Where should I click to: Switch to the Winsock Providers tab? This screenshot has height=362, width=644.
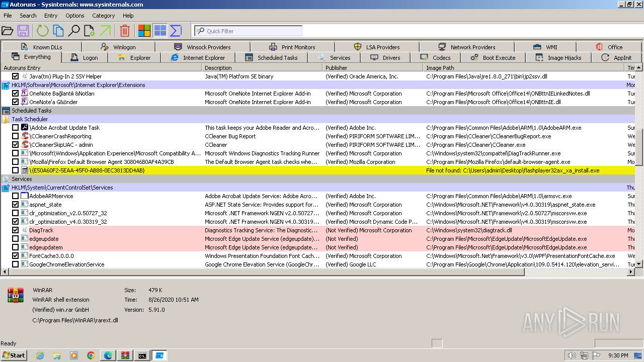(x=202, y=47)
